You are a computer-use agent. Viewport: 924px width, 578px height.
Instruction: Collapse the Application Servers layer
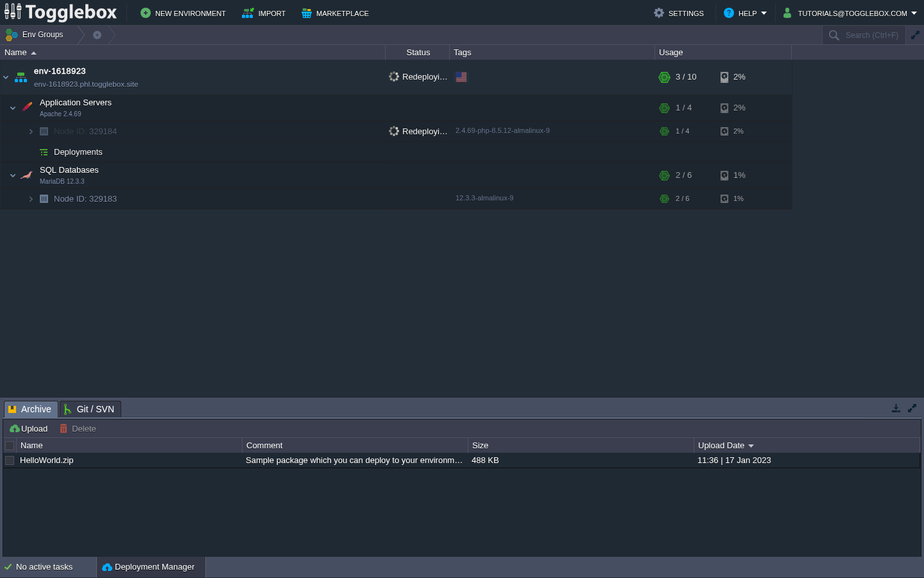point(13,108)
